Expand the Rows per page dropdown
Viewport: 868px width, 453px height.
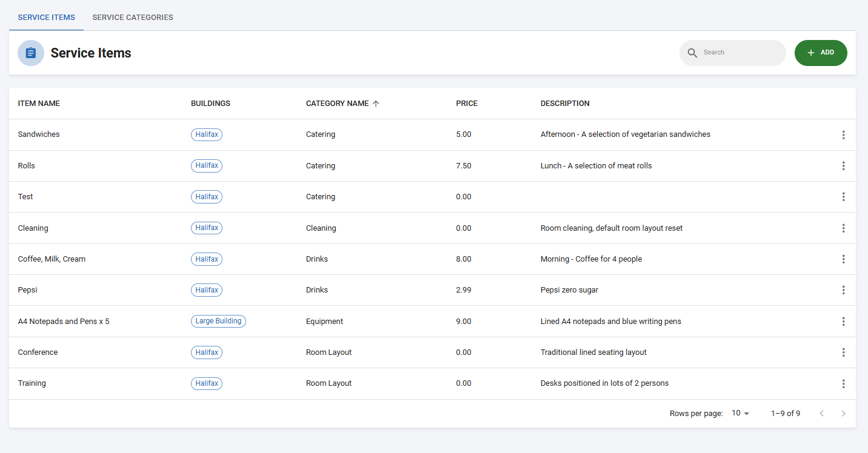tap(740, 413)
